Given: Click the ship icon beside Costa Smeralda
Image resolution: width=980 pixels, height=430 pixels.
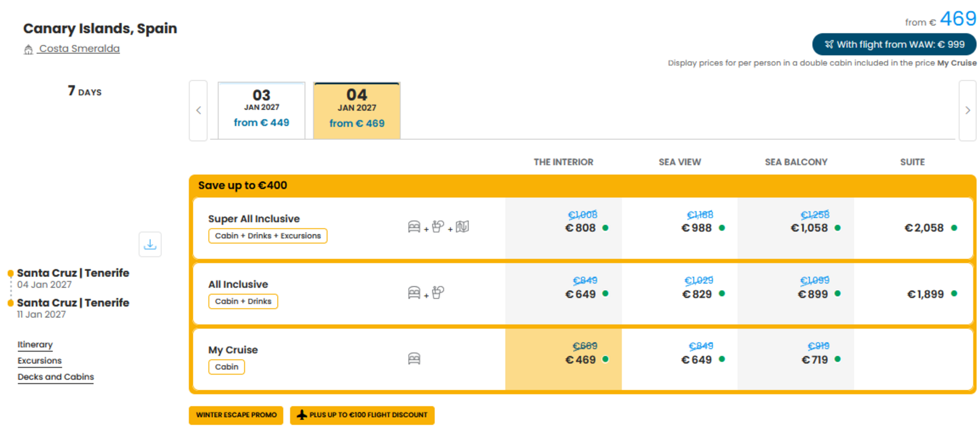Looking at the screenshot, I should coord(28,49).
